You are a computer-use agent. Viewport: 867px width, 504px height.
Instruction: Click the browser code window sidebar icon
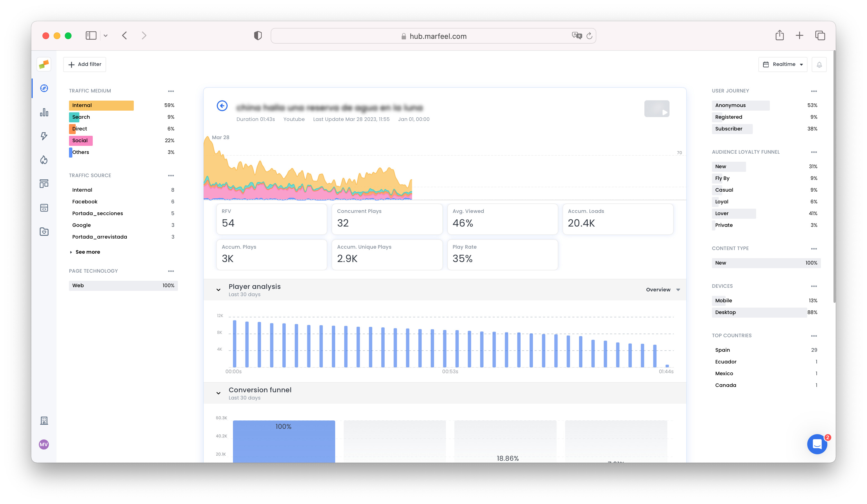44,208
